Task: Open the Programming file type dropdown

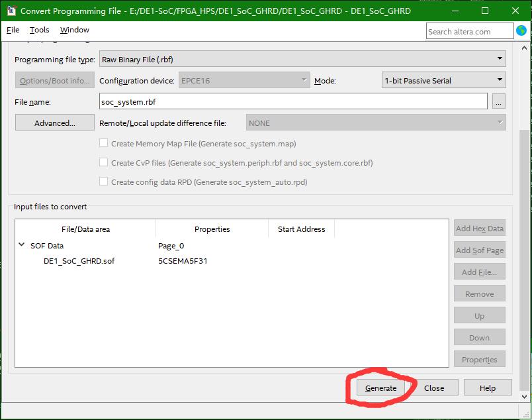Action: 302,59
